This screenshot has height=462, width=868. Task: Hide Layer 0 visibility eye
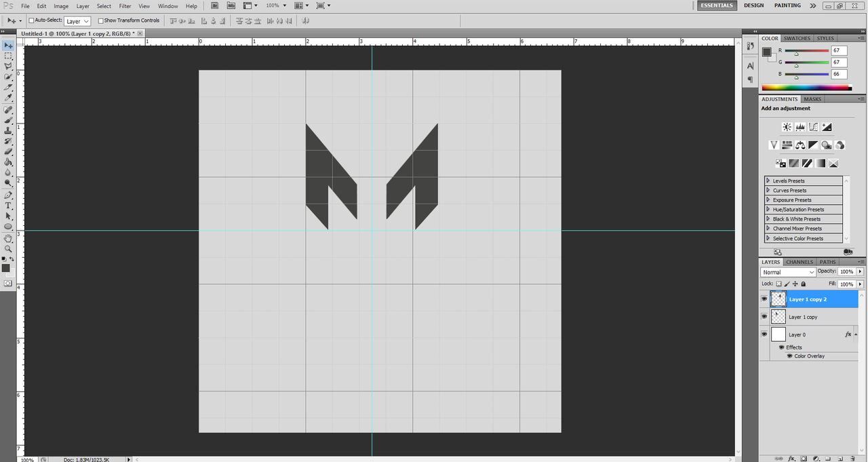(764, 334)
